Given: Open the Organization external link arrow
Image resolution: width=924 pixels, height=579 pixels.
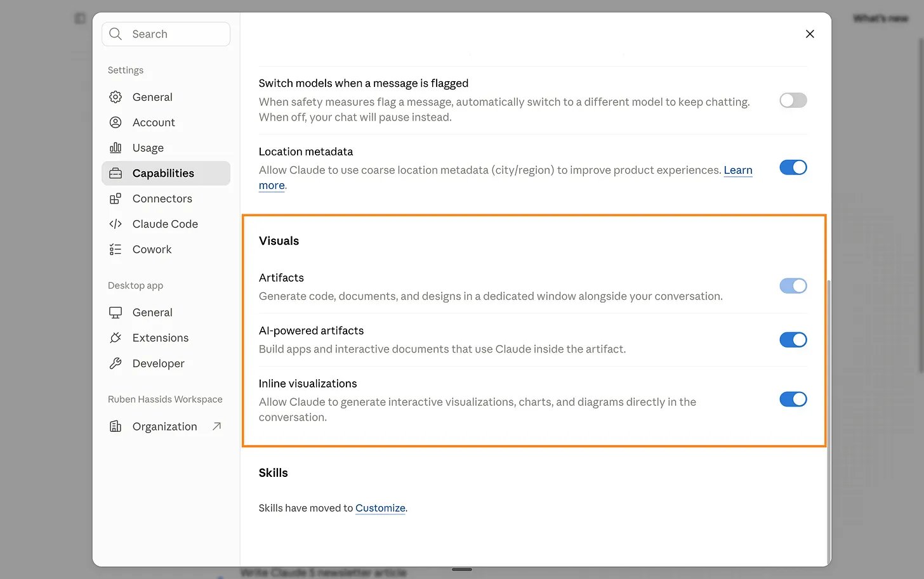Looking at the screenshot, I should click(x=216, y=426).
